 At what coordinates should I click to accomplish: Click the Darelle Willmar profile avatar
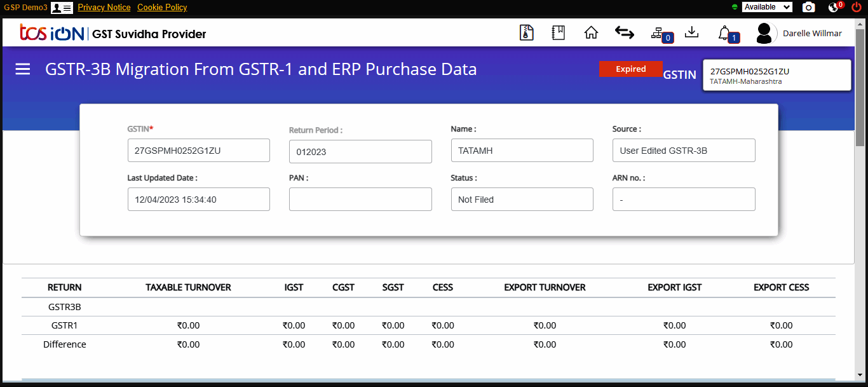[x=764, y=32]
